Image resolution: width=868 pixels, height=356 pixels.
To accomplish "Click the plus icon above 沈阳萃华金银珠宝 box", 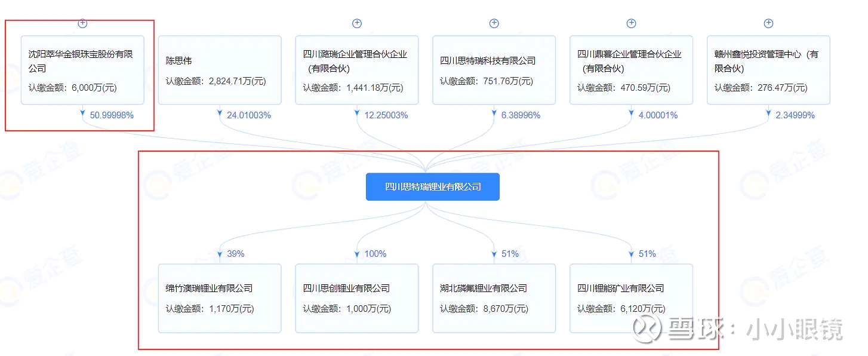I will click(82, 23).
